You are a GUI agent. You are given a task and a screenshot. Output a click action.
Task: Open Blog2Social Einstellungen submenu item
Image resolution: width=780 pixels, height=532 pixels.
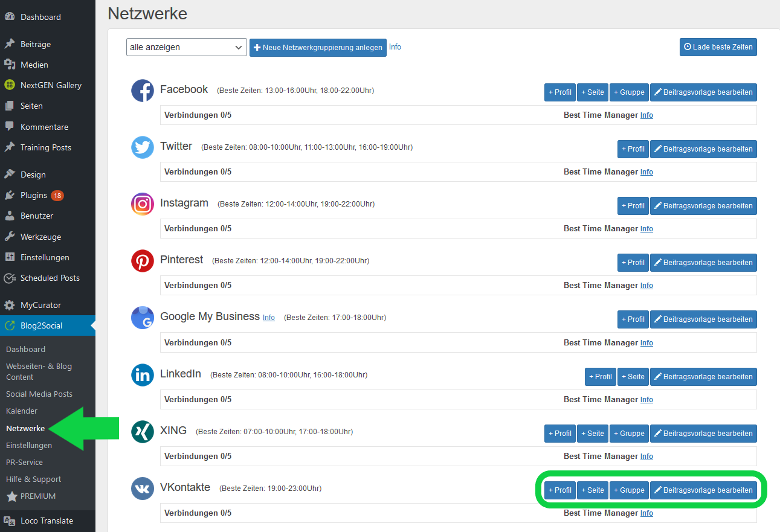(x=29, y=445)
